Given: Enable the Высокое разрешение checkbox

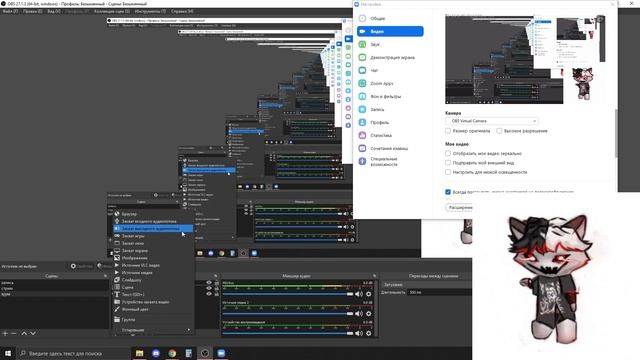Looking at the screenshot, I should [499, 131].
